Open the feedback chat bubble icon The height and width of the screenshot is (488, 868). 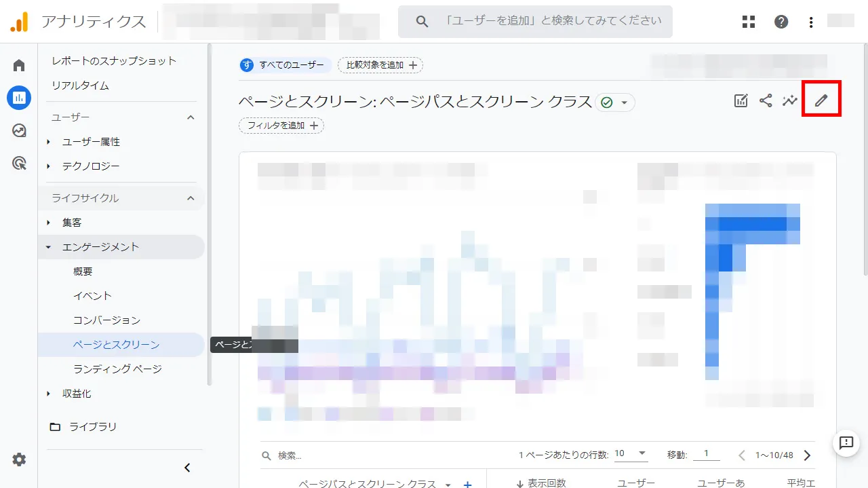[845, 444]
